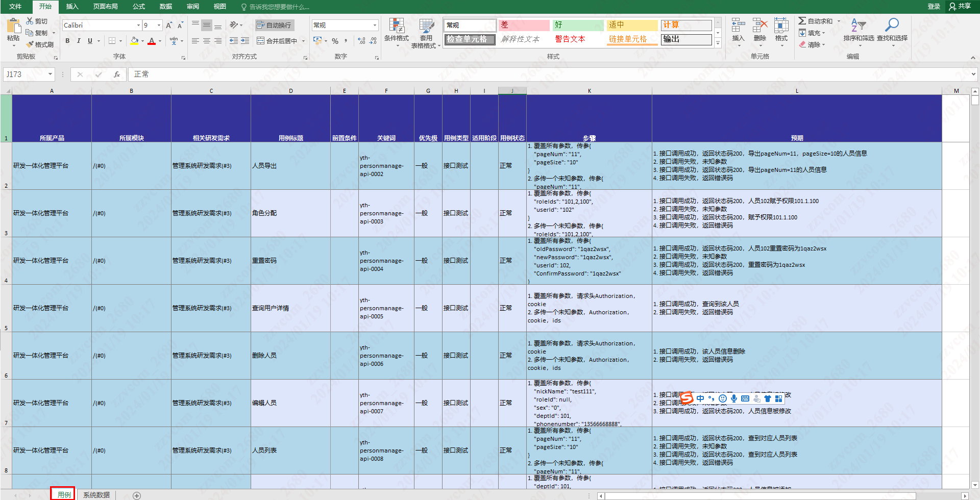The height and width of the screenshot is (500, 980).
Task: Apply the 检查单元格 cell style
Action: [470, 39]
